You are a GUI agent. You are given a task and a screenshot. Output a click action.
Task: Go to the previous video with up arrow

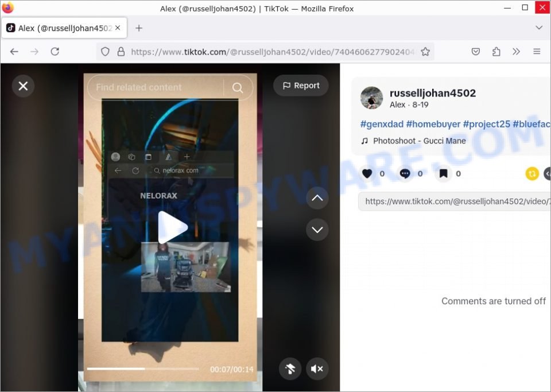(317, 198)
